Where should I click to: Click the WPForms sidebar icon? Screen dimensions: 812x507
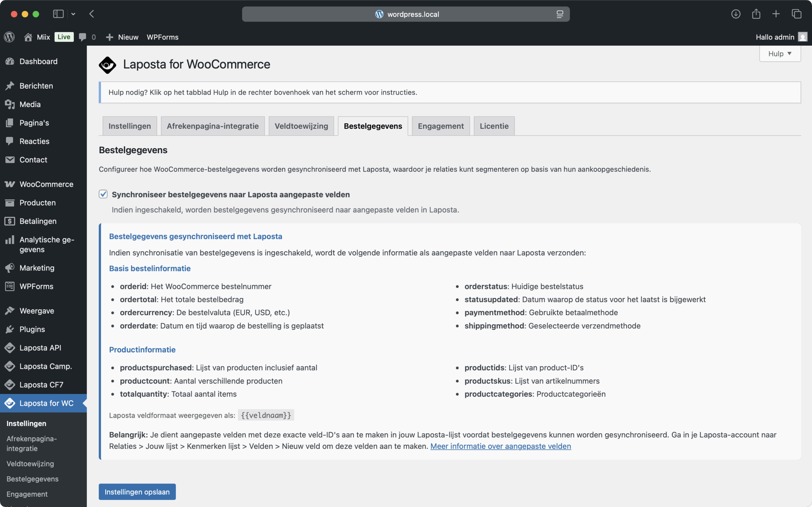(10, 286)
